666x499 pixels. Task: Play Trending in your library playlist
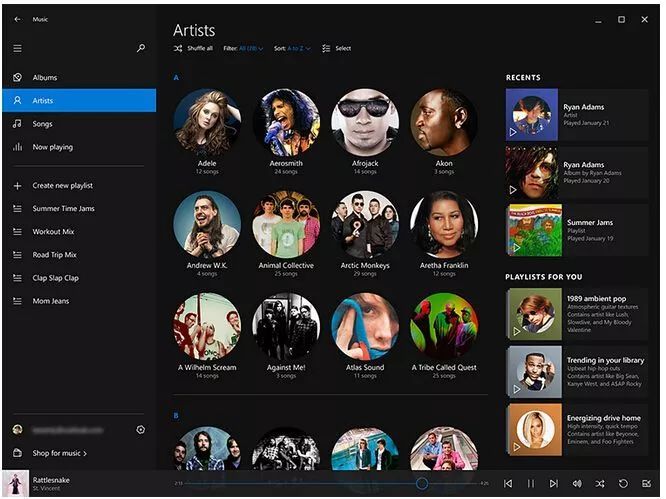point(517,389)
